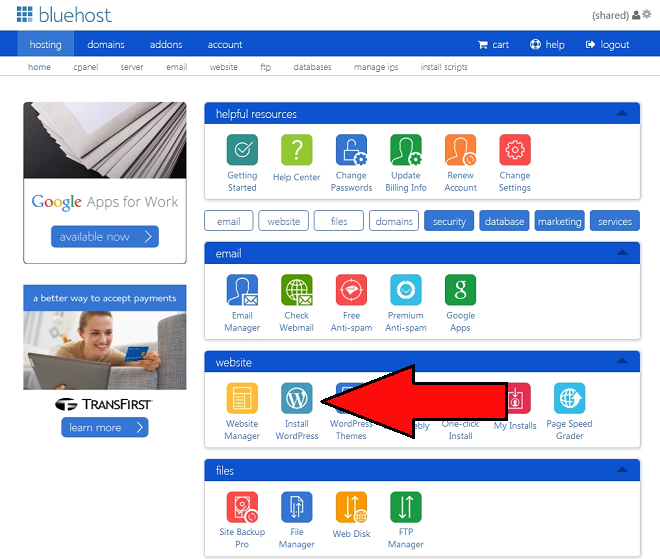Open File Manager in files section

tap(296, 507)
